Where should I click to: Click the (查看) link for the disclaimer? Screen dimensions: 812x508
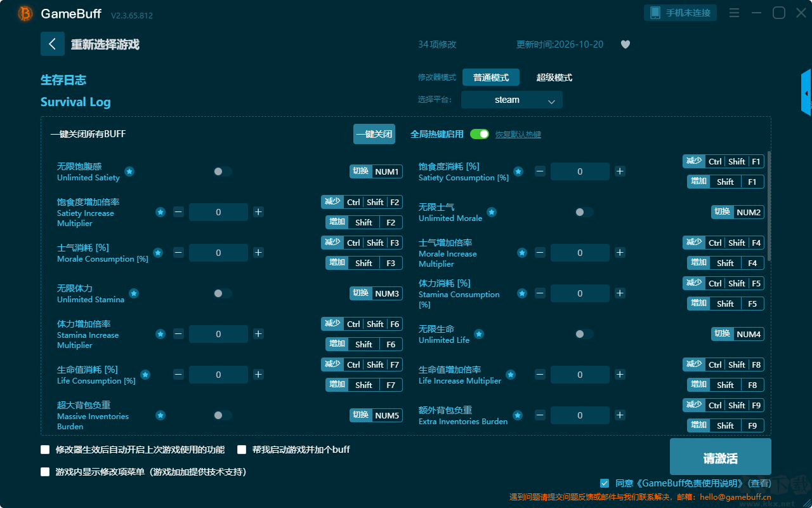click(x=758, y=483)
